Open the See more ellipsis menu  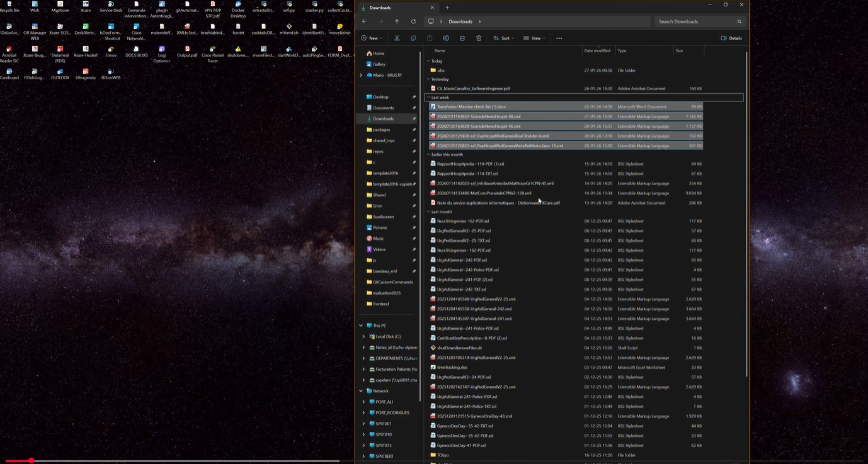pos(559,38)
